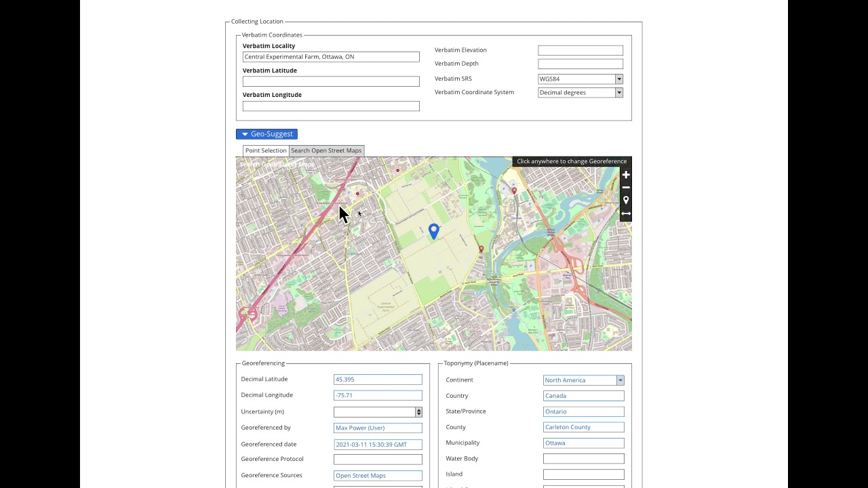Click the 'Collecting Location' section title
The height and width of the screenshot is (488, 868).
257,22
